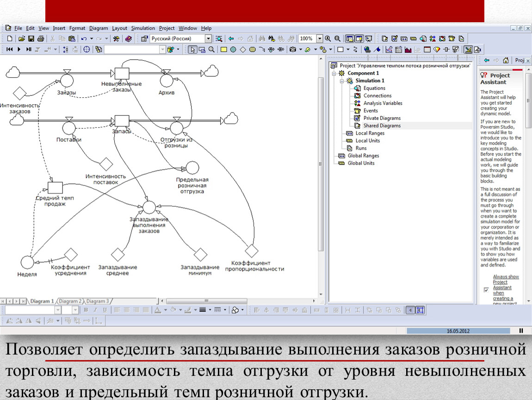Open the Simulation menu
This screenshot has height=400, width=532.
(143, 28)
